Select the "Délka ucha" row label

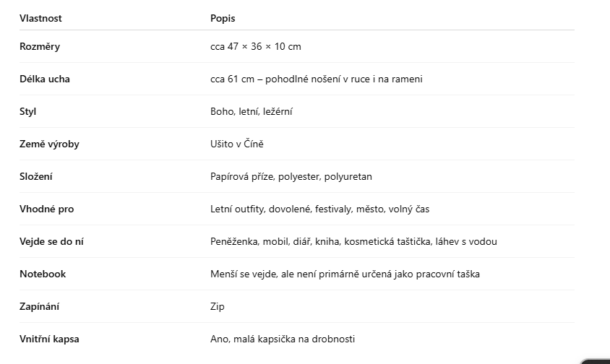point(45,79)
